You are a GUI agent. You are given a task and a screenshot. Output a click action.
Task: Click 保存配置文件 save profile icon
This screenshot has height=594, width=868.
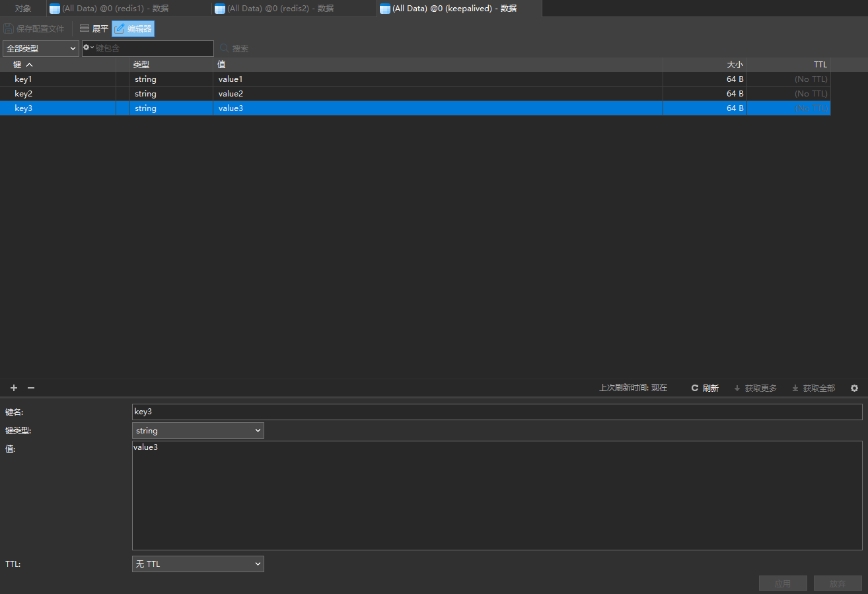(34, 28)
